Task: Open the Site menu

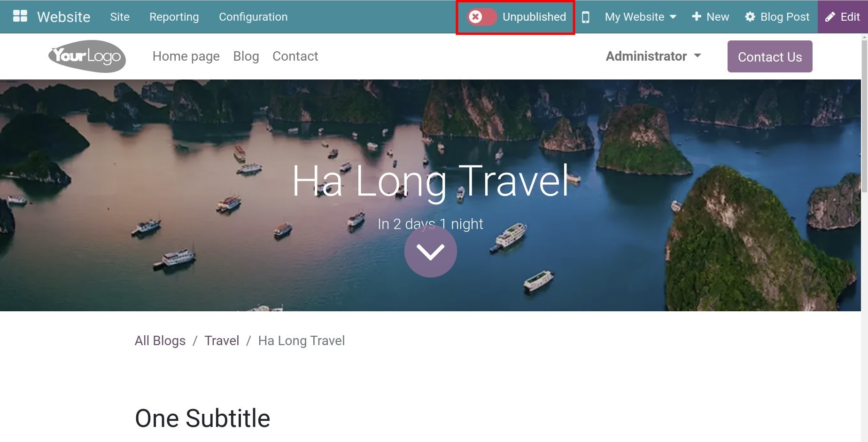Action: point(120,17)
